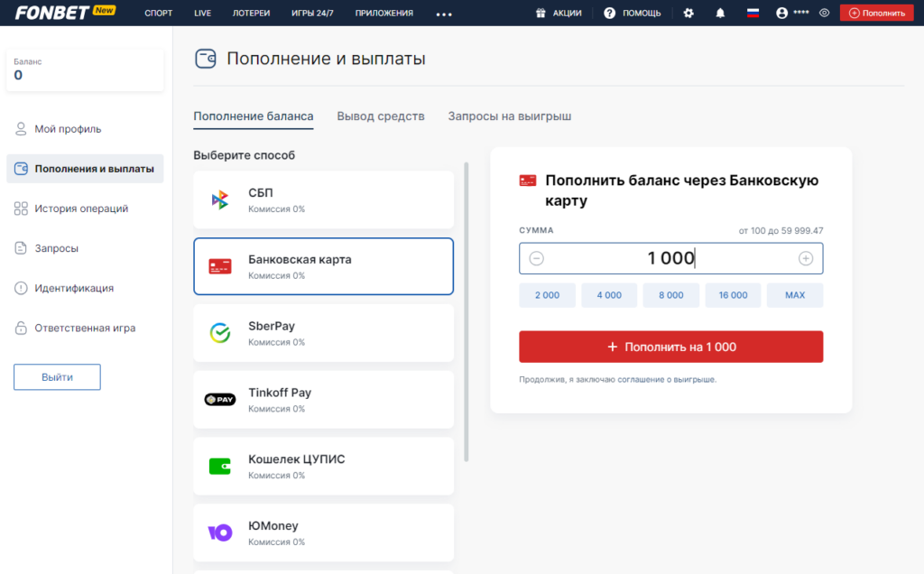924x574 pixels.
Task: Open the ПРИЛОЖЕНИЯ menu item
Action: tap(384, 13)
